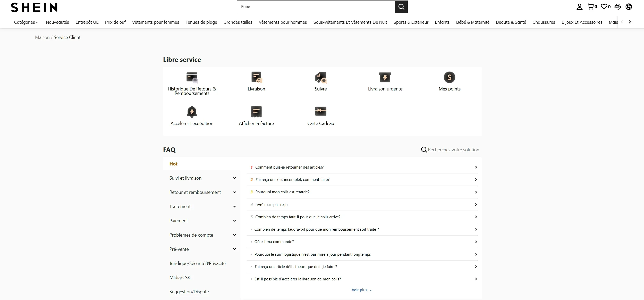Open Nouveautés menu item
Viewport: 644px width, 300px height.
(57, 22)
